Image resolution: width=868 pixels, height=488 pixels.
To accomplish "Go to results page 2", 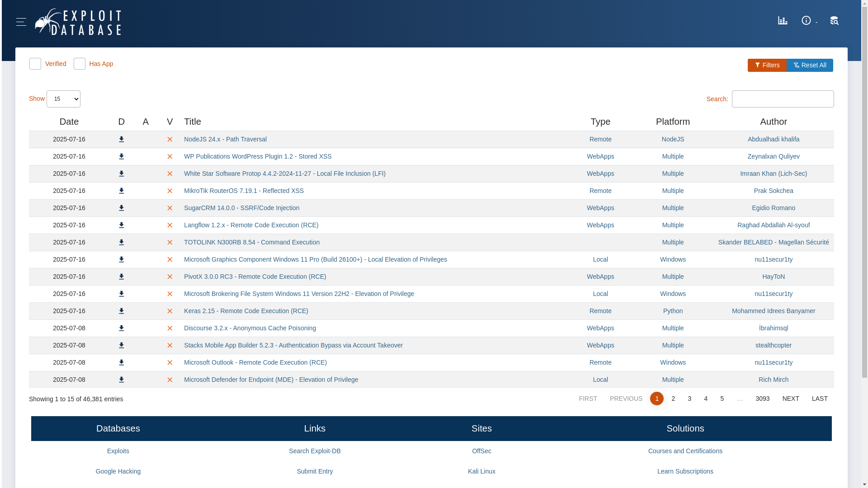I will (673, 399).
